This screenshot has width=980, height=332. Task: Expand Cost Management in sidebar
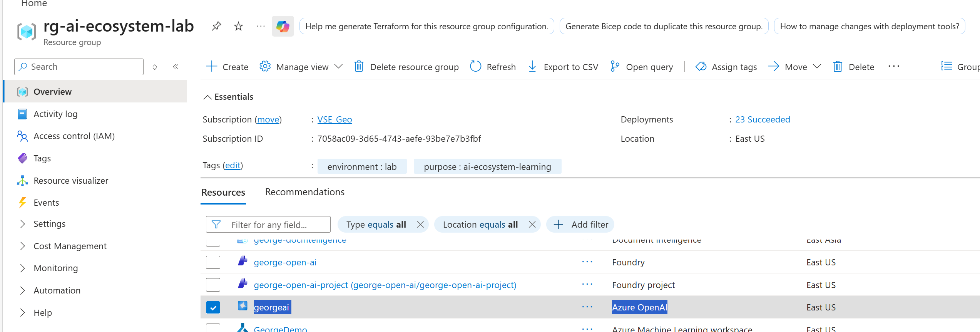click(23, 246)
